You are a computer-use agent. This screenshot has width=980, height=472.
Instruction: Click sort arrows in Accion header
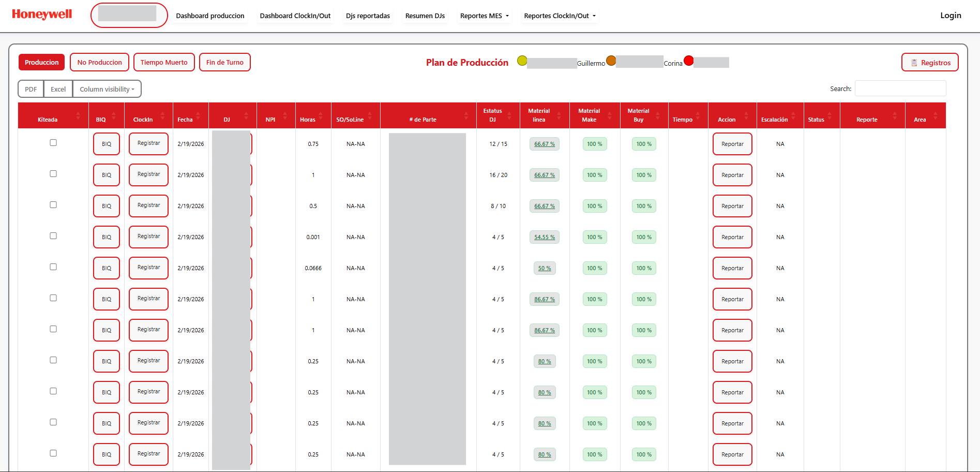pyautogui.click(x=746, y=115)
